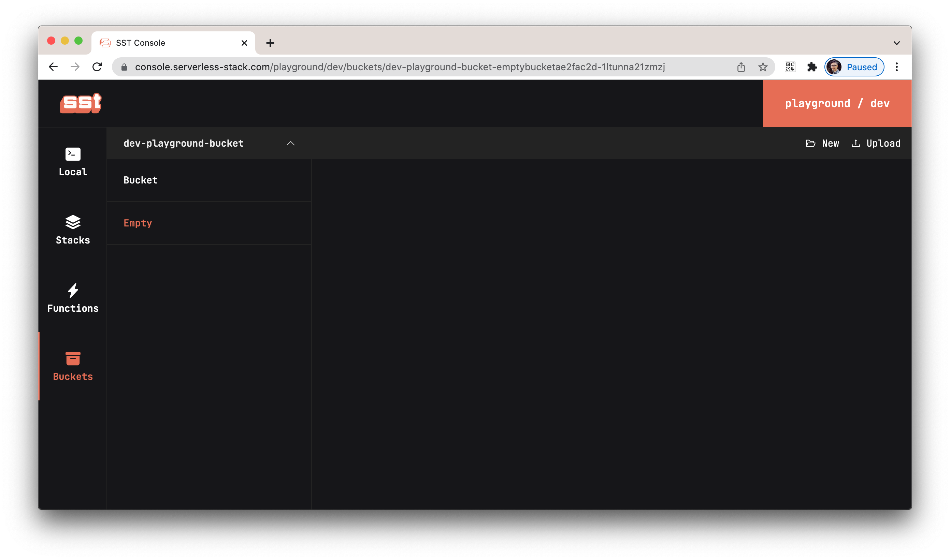
Task: Go forward in browser history
Action: (75, 67)
